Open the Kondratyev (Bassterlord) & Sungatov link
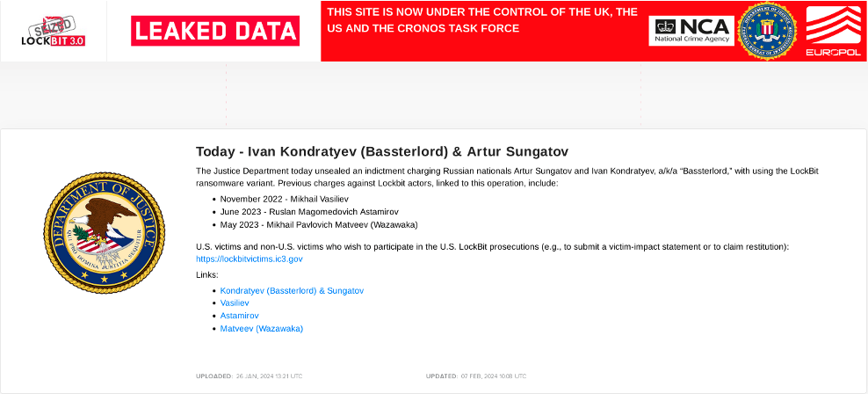The image size is (868, 394). click(292, 290)
